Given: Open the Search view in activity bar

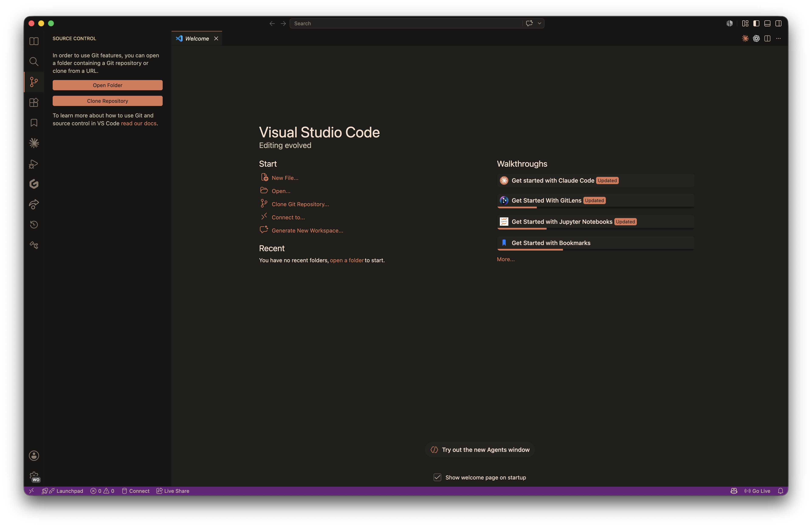Looking at the screenshot, I should (x=34, y=61).
